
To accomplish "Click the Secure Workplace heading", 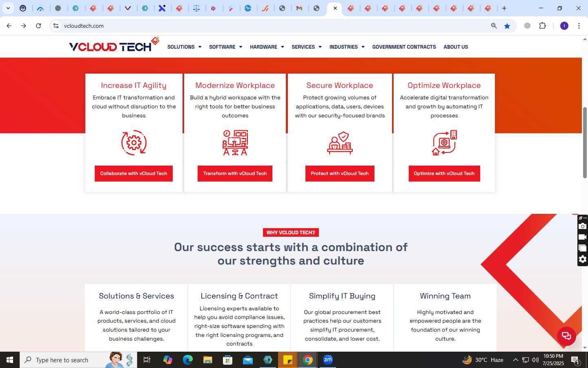I will (340, 85).
